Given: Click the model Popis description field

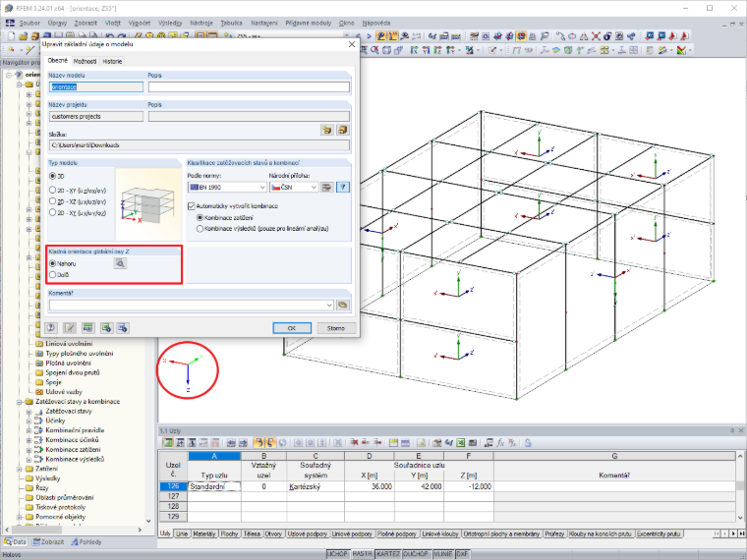Looking at the screenshot, I should (x=249, y=87).
